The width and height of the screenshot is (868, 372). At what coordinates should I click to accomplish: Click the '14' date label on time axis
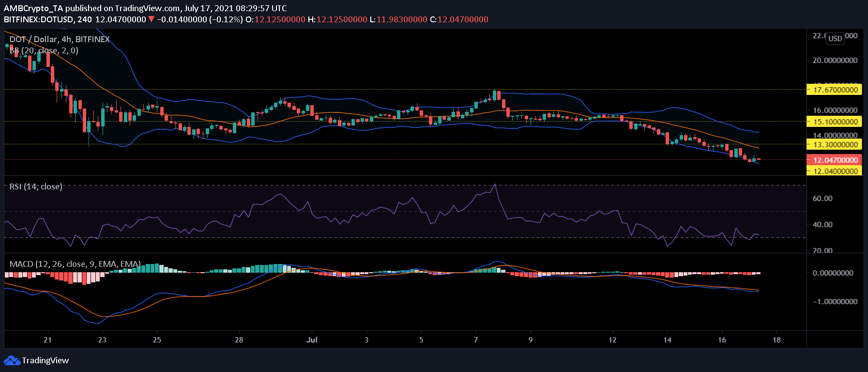[x=668, y=340]
